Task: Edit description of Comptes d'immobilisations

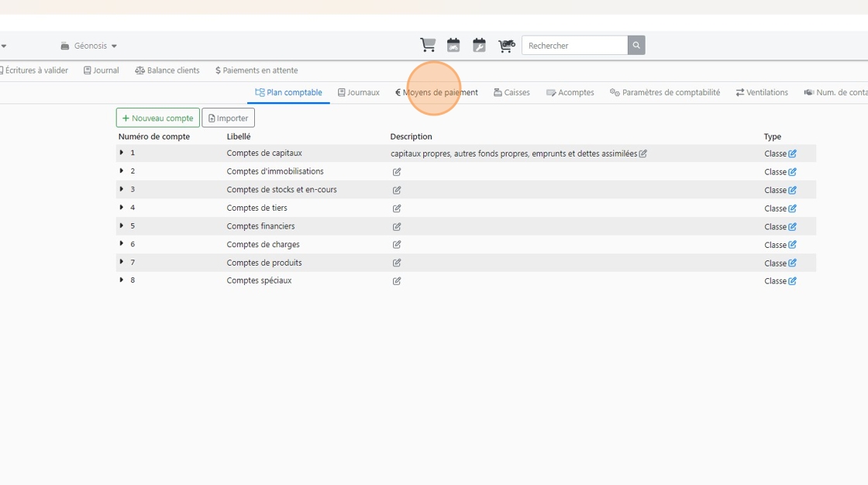Action: tap(397, 172)
